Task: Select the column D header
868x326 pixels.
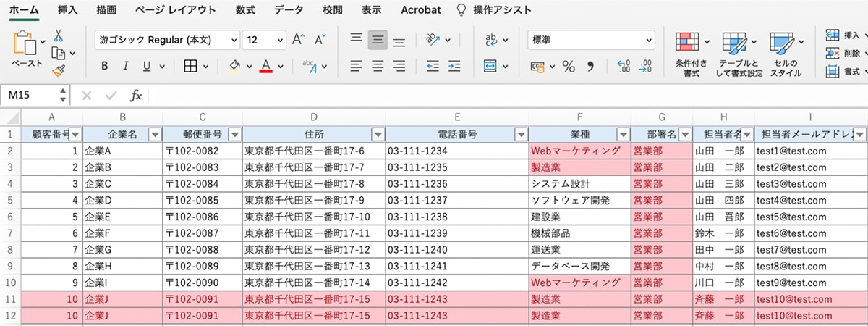Action: pyautogui.click(x=314, y=117)
